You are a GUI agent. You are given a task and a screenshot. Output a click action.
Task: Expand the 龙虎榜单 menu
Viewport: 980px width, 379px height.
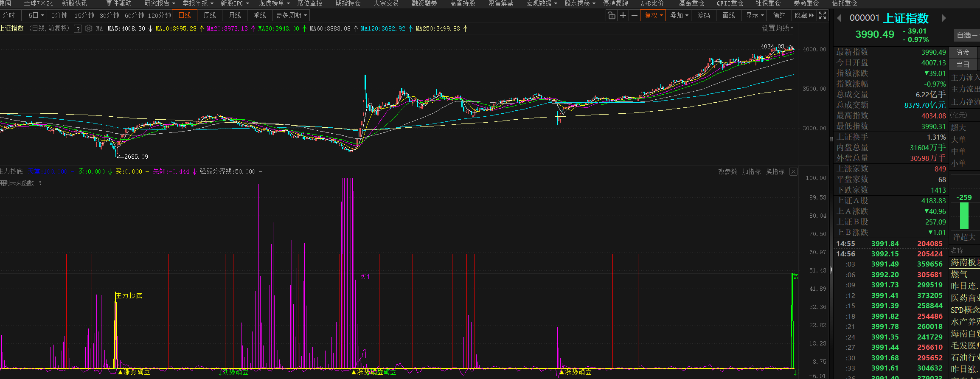274,3
